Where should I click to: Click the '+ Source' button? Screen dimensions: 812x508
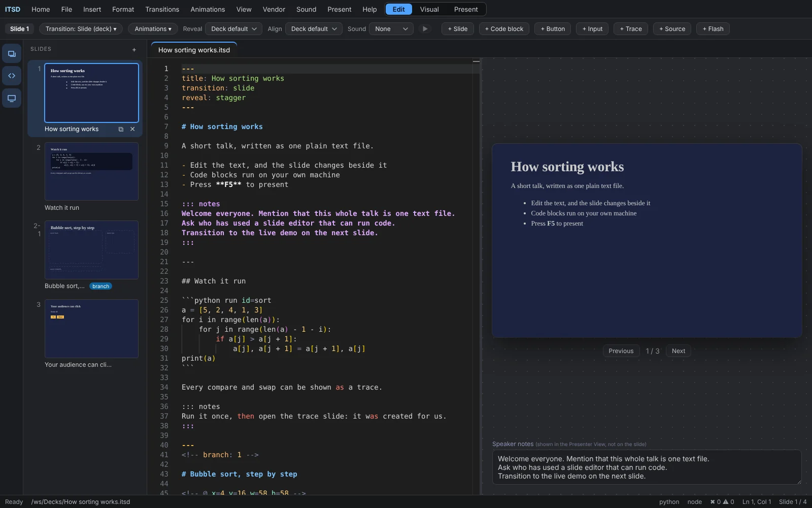point(672,29)
